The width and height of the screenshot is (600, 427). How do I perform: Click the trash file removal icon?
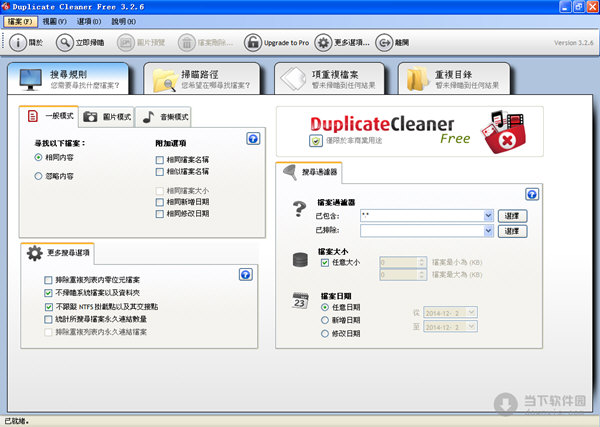[187, 42]
